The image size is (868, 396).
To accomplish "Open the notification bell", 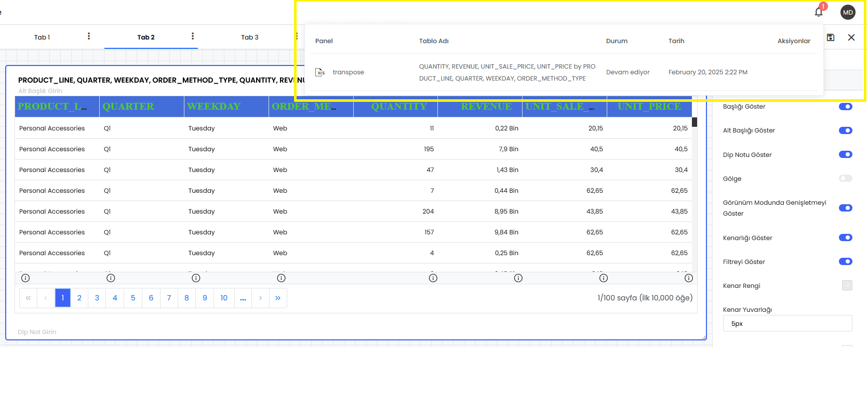I will tap(819, 12).
